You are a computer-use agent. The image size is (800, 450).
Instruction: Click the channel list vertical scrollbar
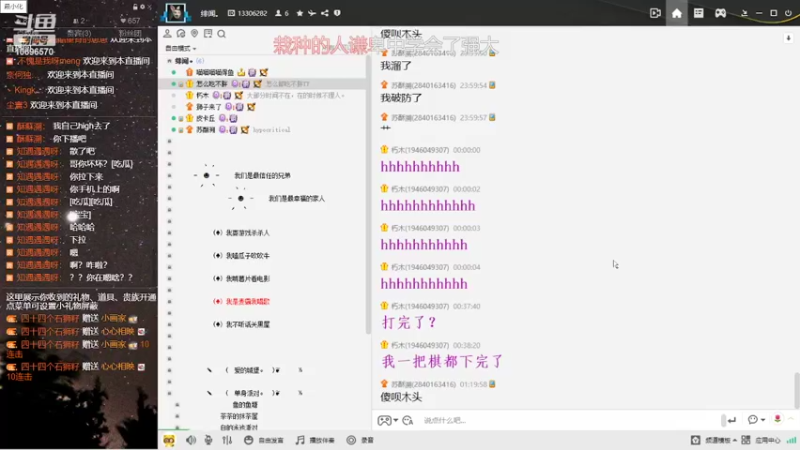[x=368, y=194]
